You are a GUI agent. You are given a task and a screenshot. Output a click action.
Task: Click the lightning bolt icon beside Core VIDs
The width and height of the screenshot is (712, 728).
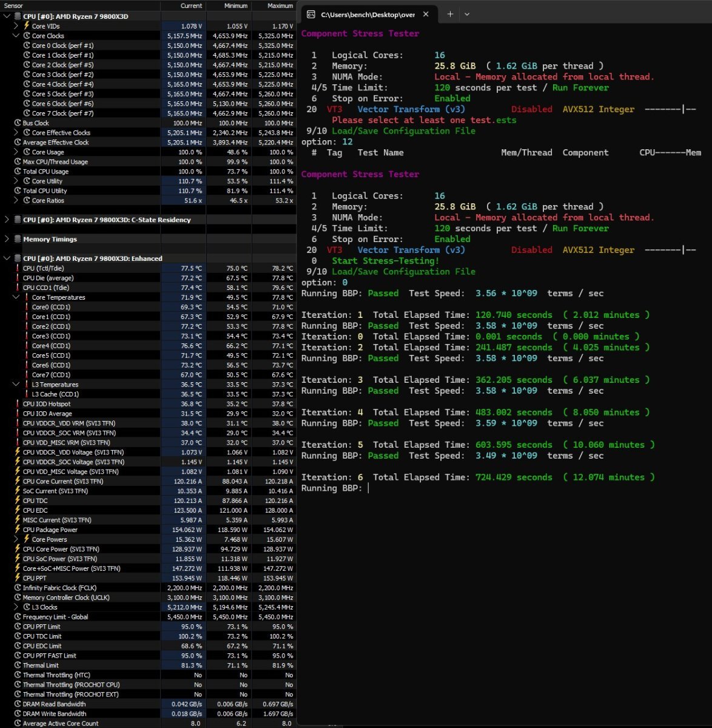(x=27, y=26)
